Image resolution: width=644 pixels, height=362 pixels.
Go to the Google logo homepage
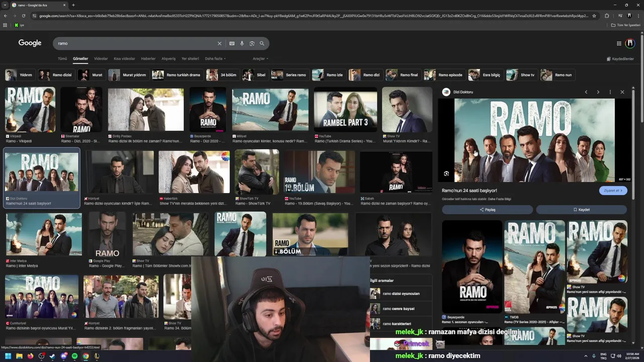(x=30, y=43)
